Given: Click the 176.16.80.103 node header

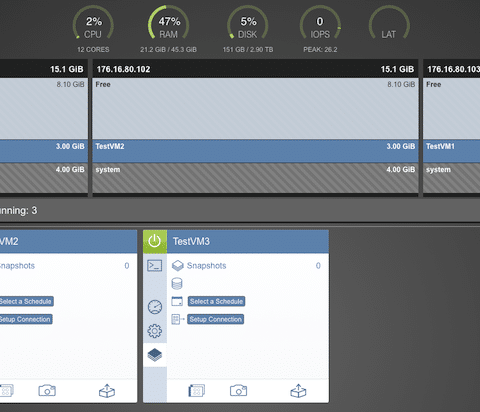Looking at the screenshot, I should [452, 69].
